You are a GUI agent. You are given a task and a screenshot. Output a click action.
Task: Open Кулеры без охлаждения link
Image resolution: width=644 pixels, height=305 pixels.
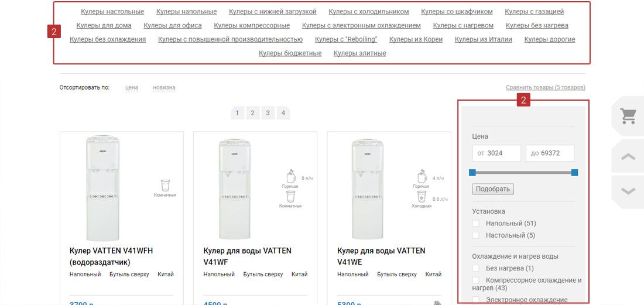(108, 39)
